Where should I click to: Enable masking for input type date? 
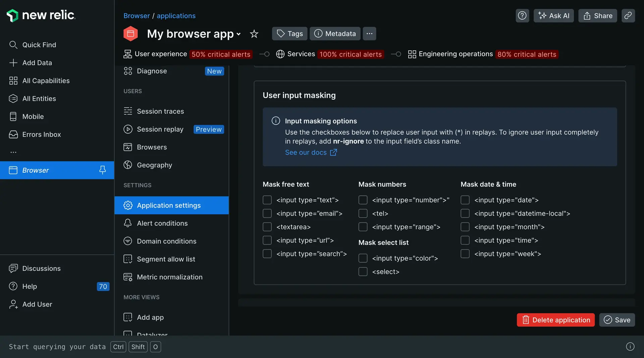pyautogui.click(x=465, y=200)
